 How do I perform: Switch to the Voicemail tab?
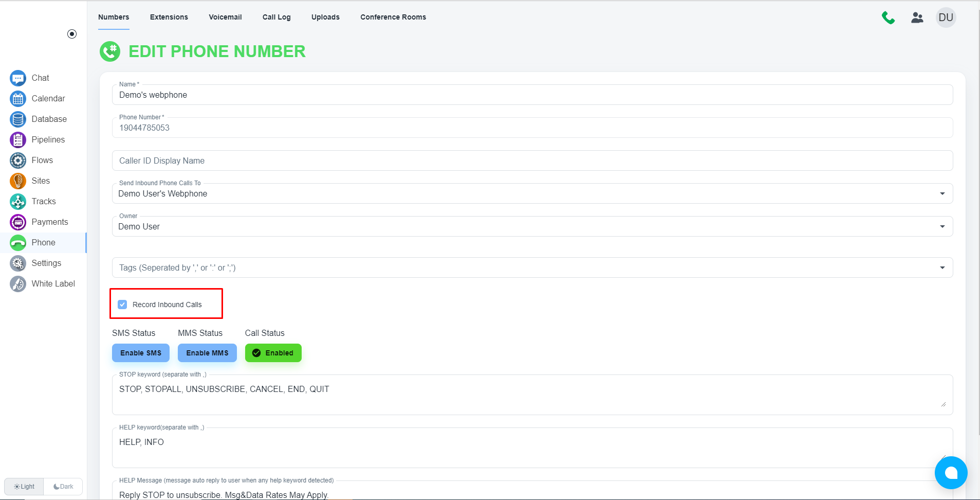225,17
